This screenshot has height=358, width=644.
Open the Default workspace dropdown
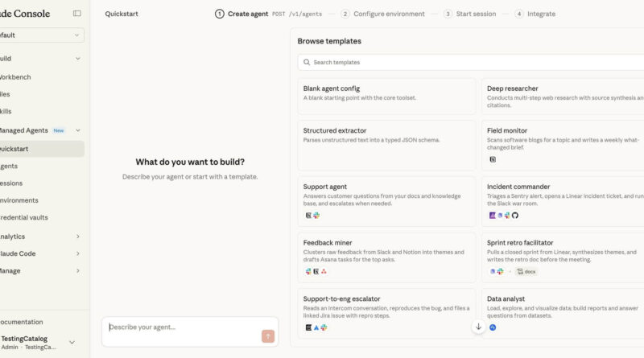[x=42, y=35]
